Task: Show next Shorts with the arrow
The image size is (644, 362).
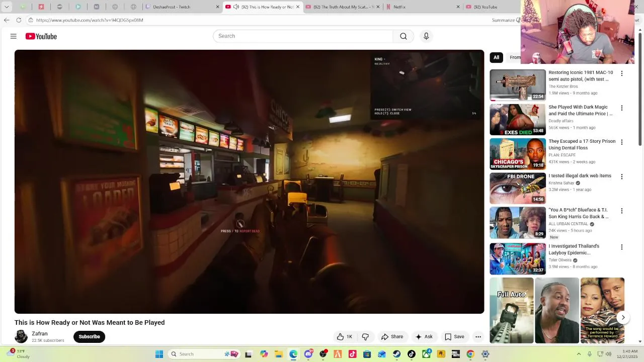Action: [x=623, y=317]
